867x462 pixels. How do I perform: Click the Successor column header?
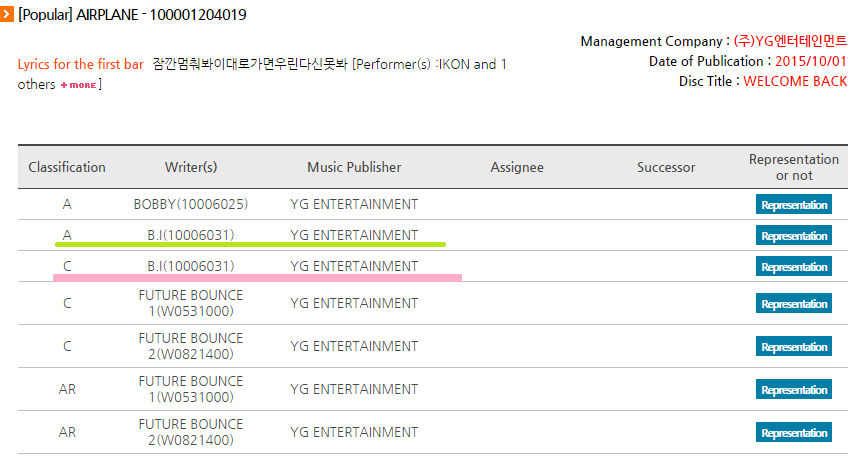(x=666, y=167)
